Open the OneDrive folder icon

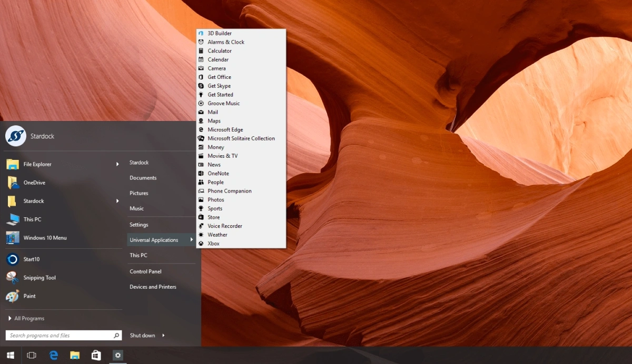[x=13, y=183]
